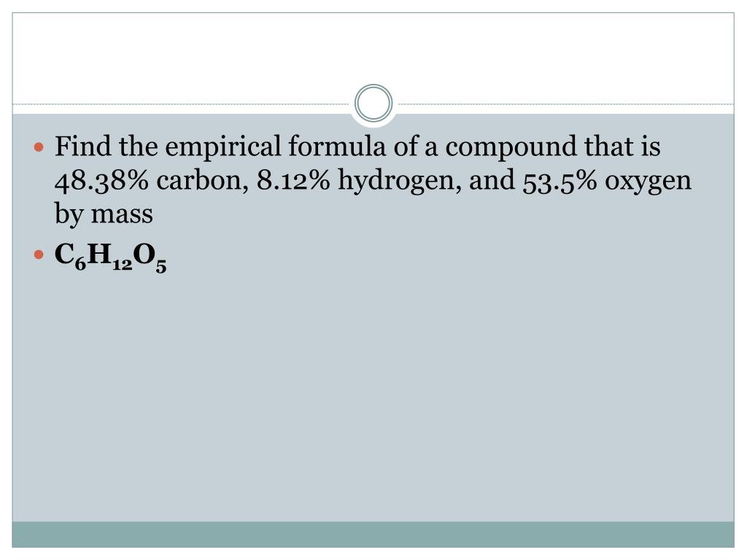
Task: Click the dashed divider line left of the circle
Action: tap(182, 104)
